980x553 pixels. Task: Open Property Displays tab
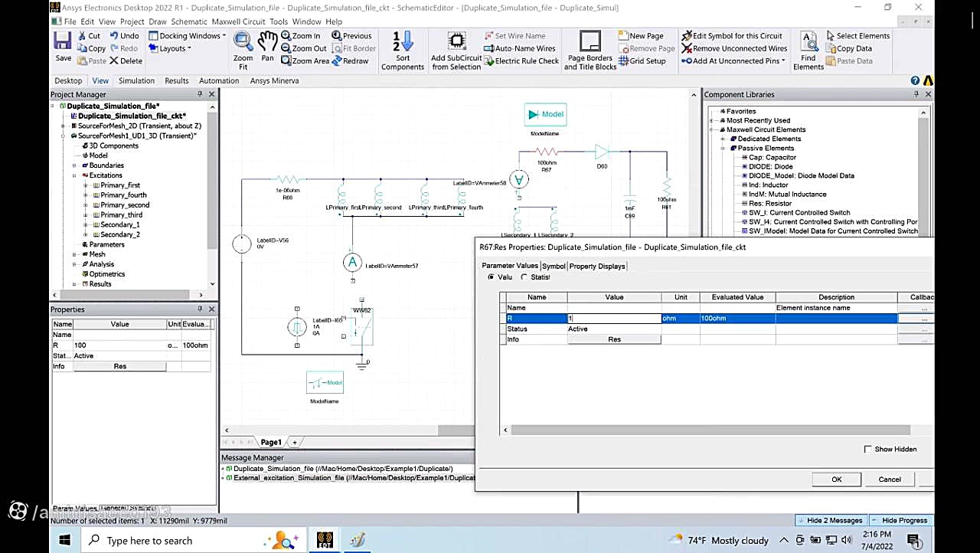point(597,266)
